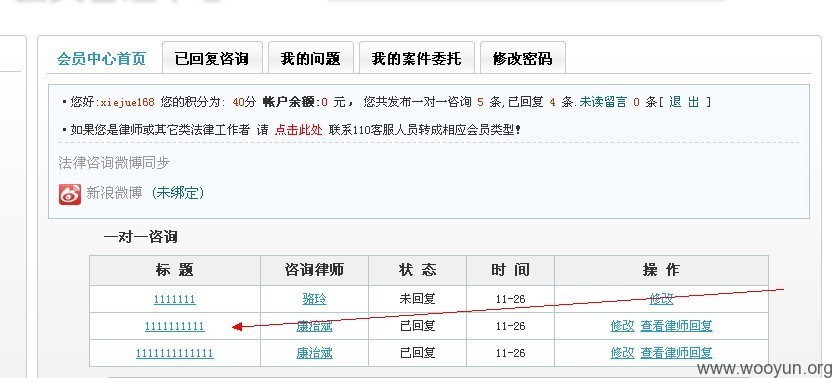Open 康治斌 link in the 1111111111 row
Image resolution: width=833 pixels, height=378 pixels.
click(x=314, y=326)
